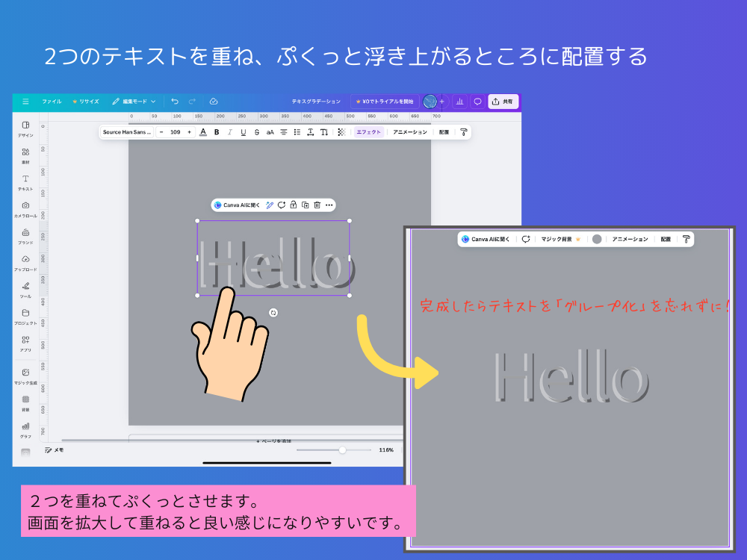Duplicate the selected text element
The width and height of the screenshot is (747, 560).
click(x=306, y=205)
